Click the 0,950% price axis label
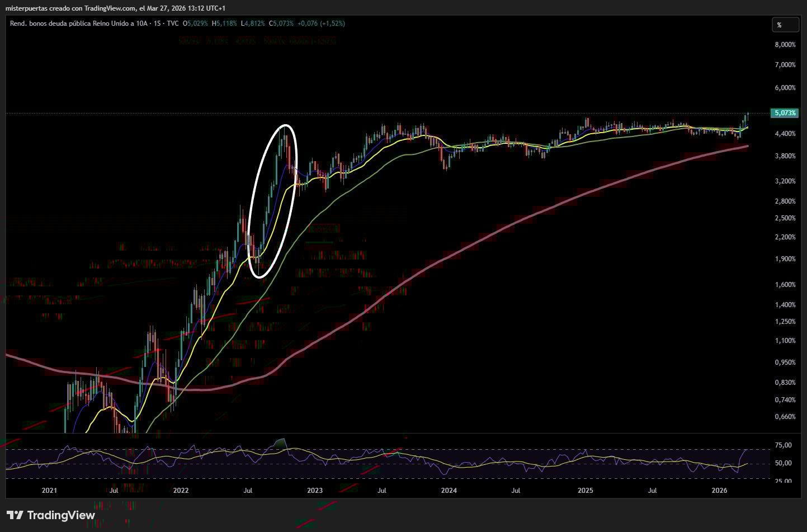 point(785,362)
